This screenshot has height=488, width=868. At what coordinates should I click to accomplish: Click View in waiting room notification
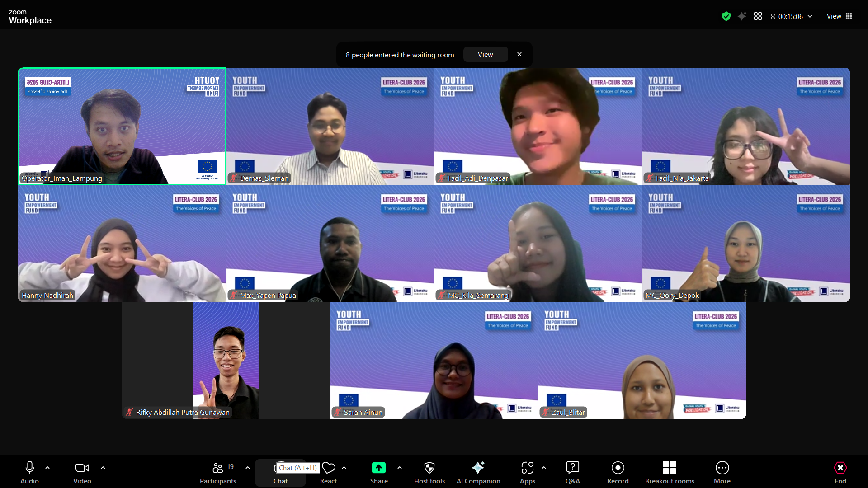(486, 55)
